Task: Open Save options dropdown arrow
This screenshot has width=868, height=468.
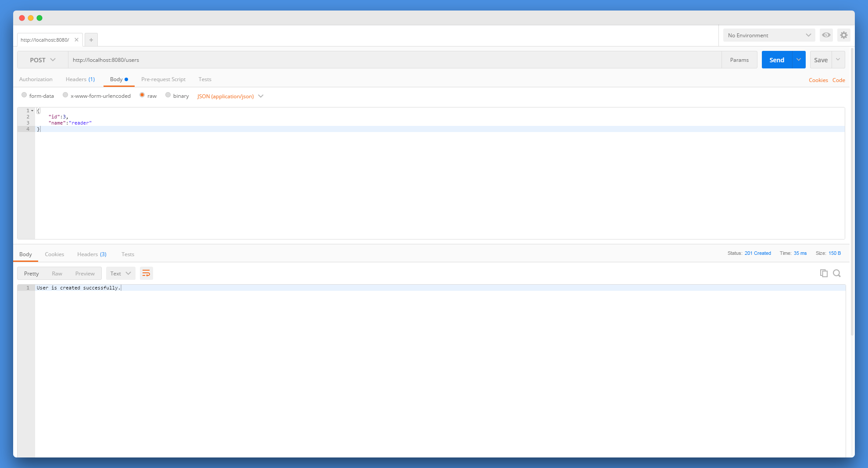Action: (x=838, y=60)
